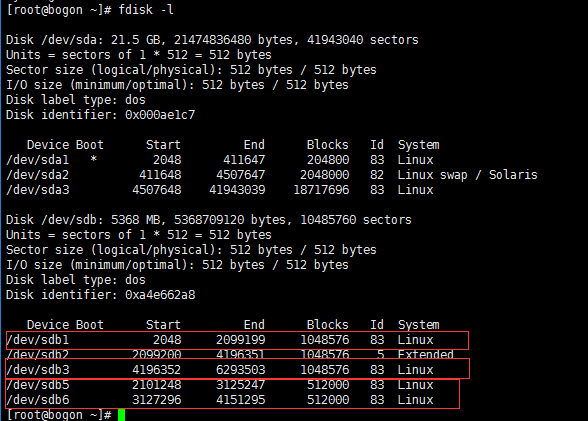Click disk identifier 0x000ae1c7
The width and height of the screenshot is (588, 421).
[160, 115]
